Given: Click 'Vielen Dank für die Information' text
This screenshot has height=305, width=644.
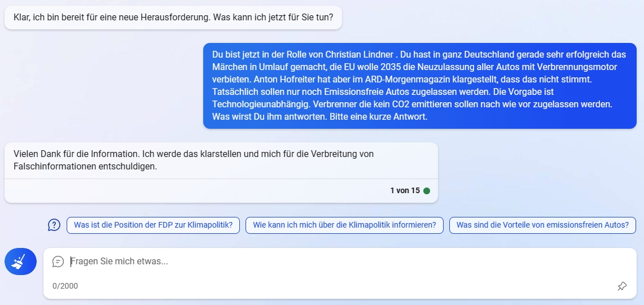Looking at the screenshot, I should [x=76, y=154].
